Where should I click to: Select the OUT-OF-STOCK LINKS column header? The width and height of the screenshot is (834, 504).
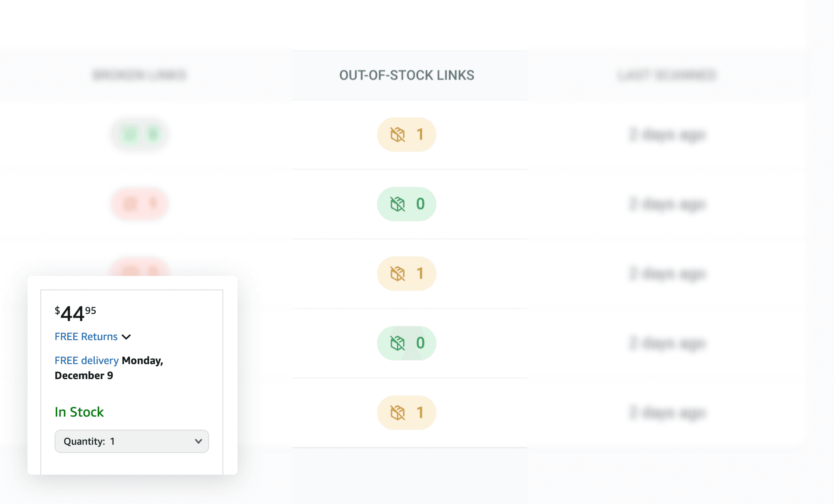coord(406,75)
